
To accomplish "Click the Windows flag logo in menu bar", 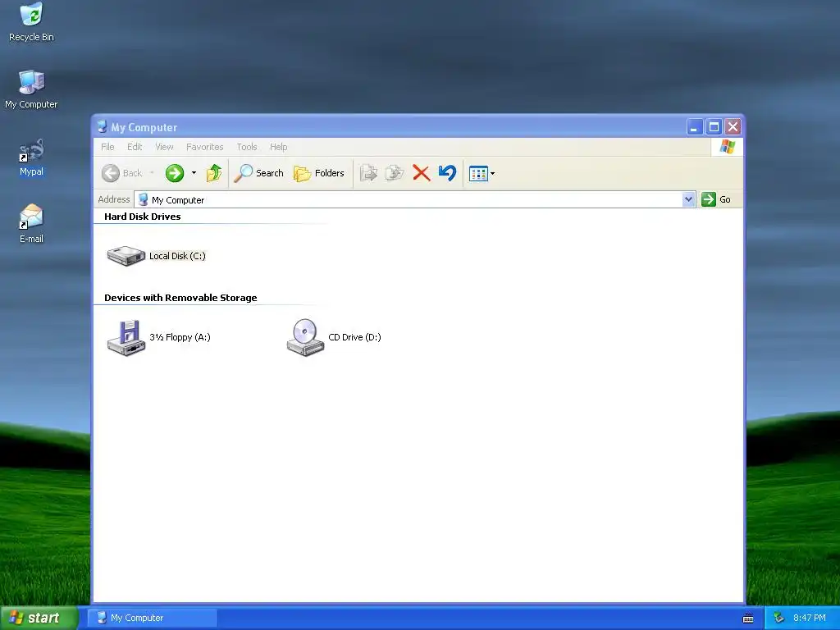I will (x=728, y=146).
